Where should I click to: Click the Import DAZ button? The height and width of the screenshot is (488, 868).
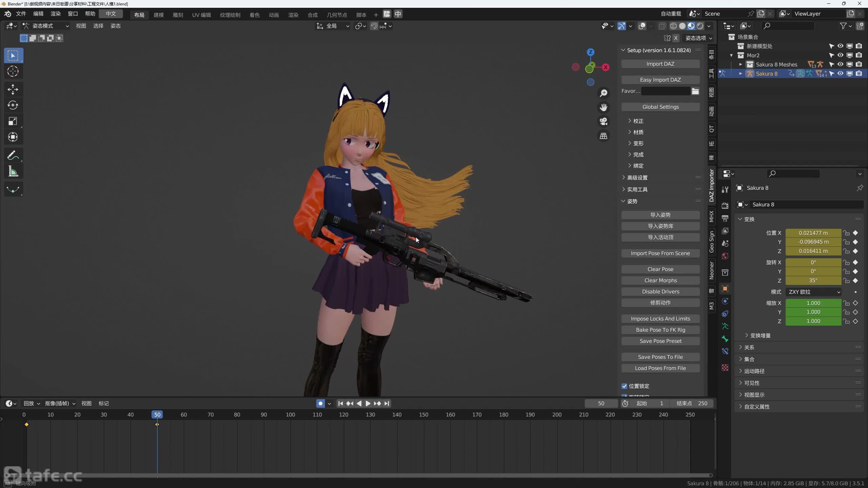660,64
